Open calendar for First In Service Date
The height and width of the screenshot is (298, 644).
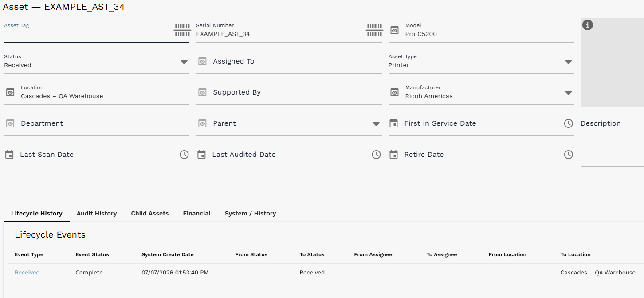click(x=393, y=123)
